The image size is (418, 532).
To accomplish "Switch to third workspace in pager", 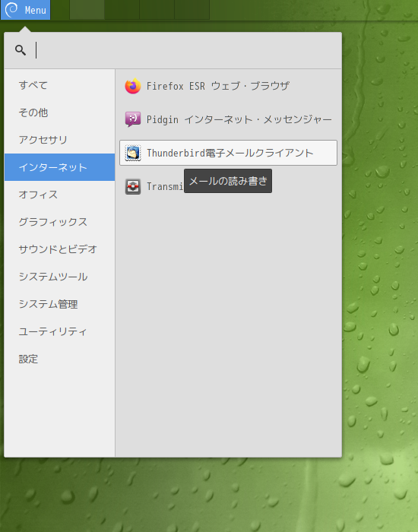I will pos(157,9).
